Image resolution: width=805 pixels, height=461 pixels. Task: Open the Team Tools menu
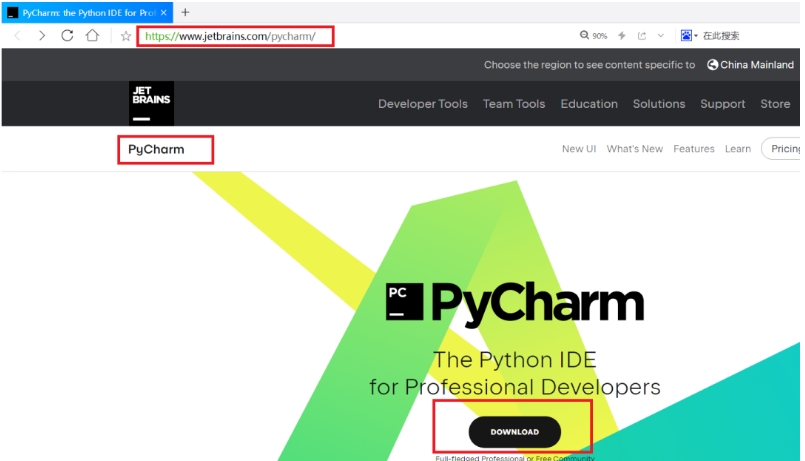[514, 104]
